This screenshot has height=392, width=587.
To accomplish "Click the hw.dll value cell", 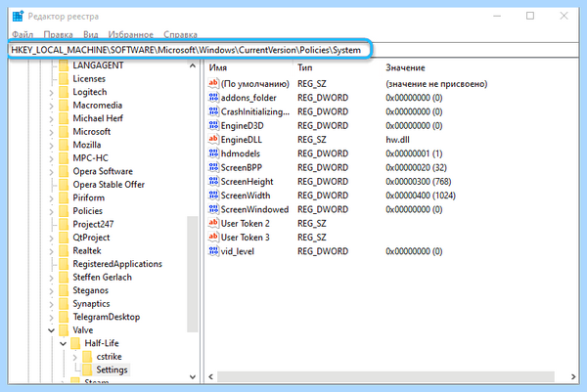I will [x=397, y=140].
